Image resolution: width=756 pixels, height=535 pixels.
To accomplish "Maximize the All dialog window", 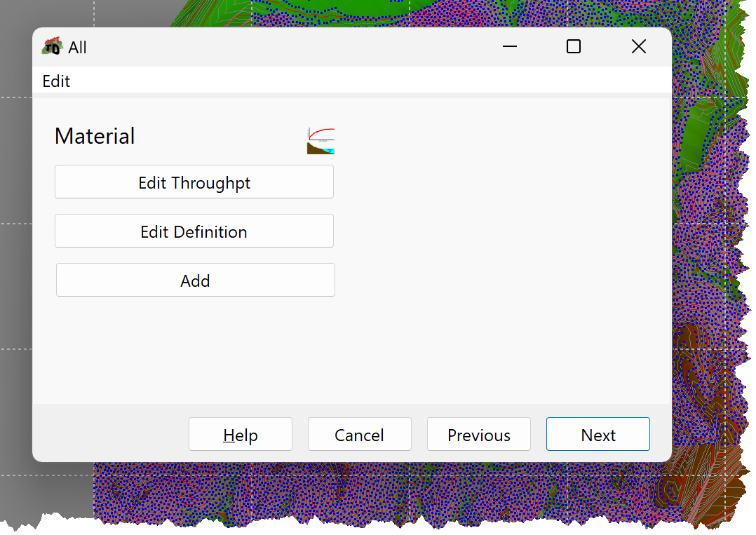I will 573,46.
